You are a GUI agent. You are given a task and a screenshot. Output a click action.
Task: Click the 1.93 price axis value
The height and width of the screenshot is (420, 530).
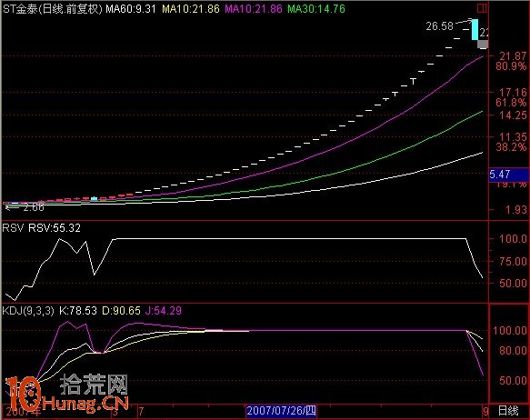coord(515,210)
